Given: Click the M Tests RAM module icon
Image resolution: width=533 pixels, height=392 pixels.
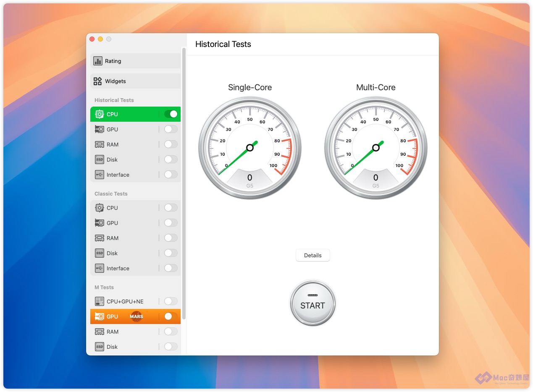Looking at the screenshot, I should 100,332.
